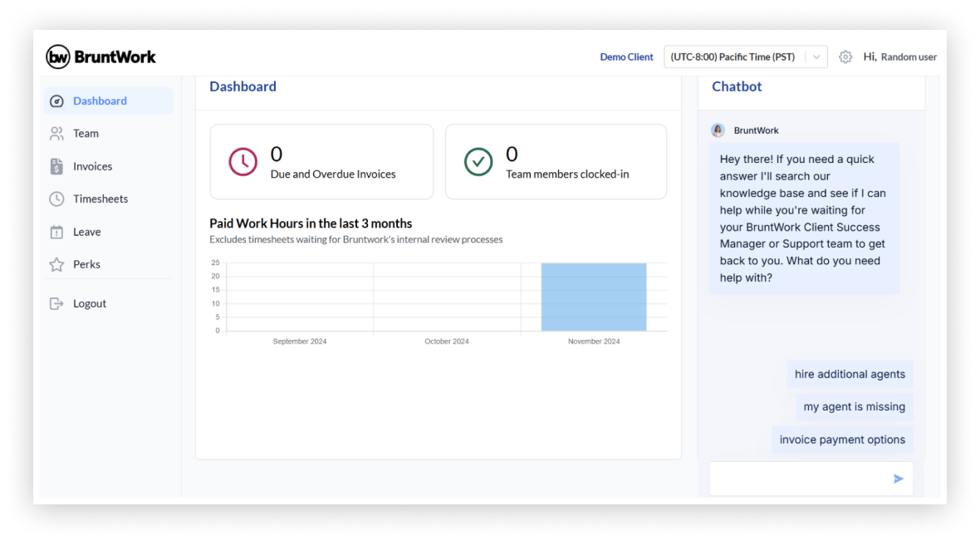Select "hire additional agents" suggestion
This screenshot has width=980, height=541.
tap(850, 374)
